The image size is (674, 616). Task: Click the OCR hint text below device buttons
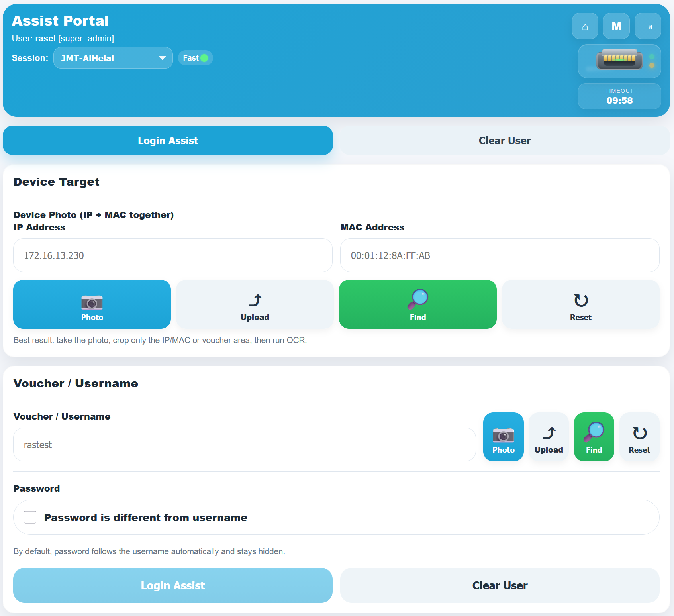point(160,340)
